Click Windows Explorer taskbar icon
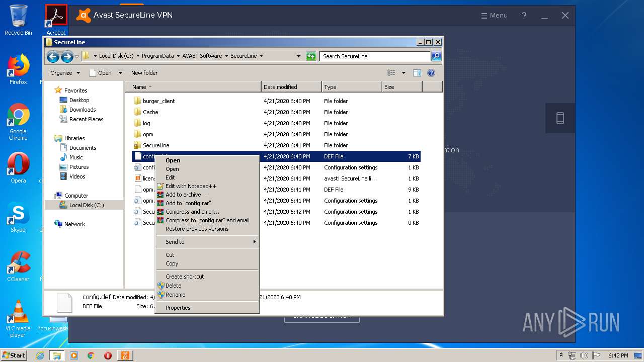The height and width of the screenshot is (362, 644). click(57, 355)
